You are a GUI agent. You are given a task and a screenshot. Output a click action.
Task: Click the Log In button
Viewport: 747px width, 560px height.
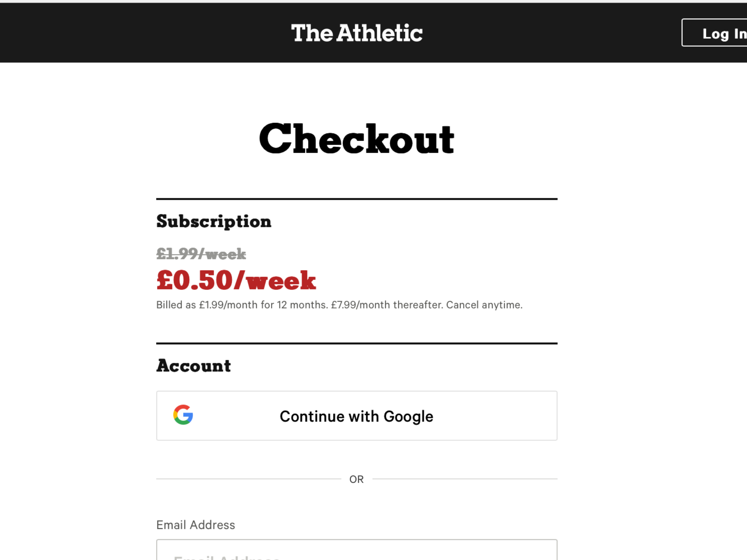coord(715,33)
